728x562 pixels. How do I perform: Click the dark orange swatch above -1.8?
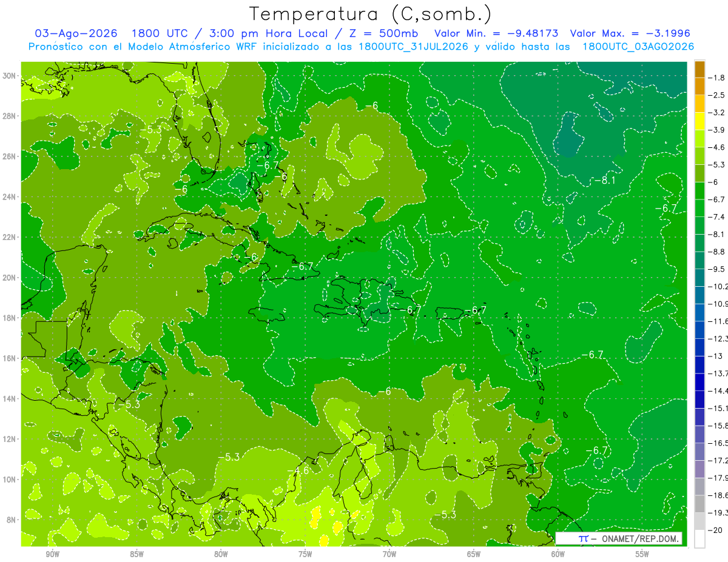[x=699, y=69]
